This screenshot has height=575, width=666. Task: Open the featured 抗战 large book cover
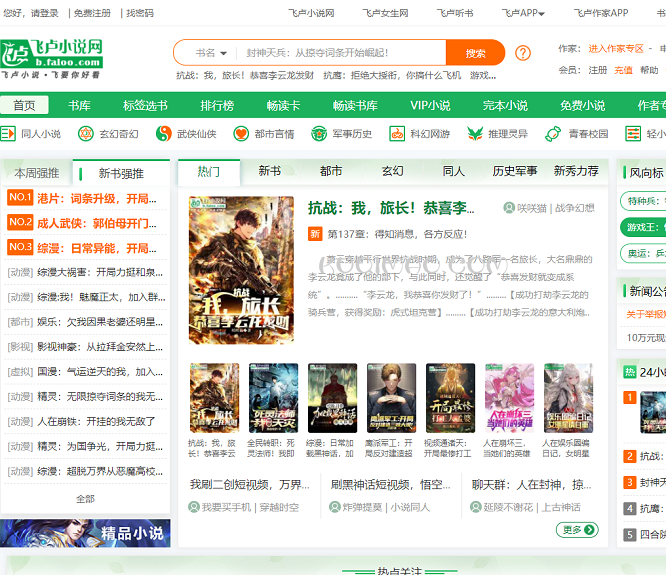coord(241,270)
